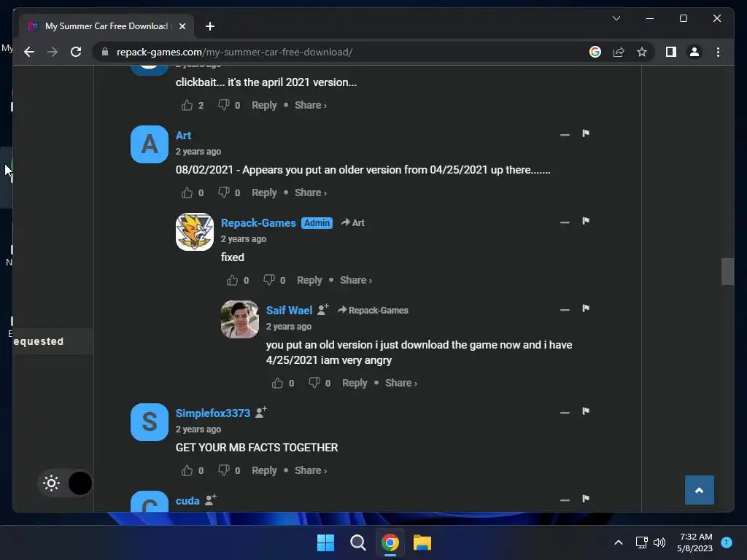The height and width of the screenshot is (560, 747).
Task: Thumbs down Simplefox3373's comment
Action: (x=223, y=470)
